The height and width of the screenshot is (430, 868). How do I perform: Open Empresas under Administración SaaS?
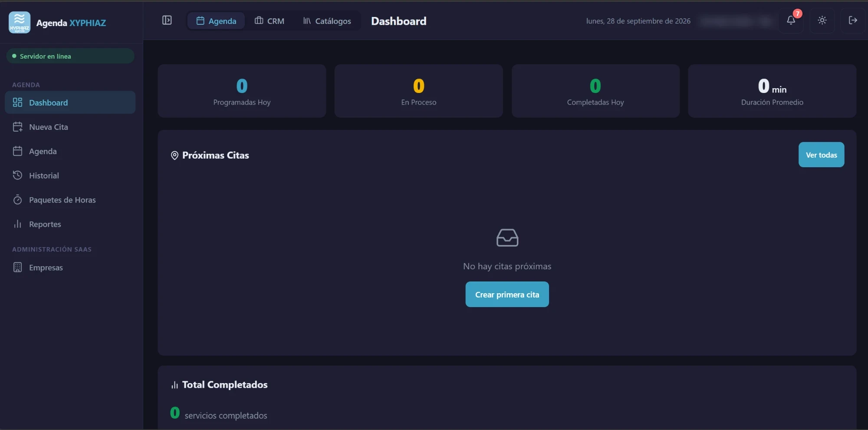coord(70,268)
